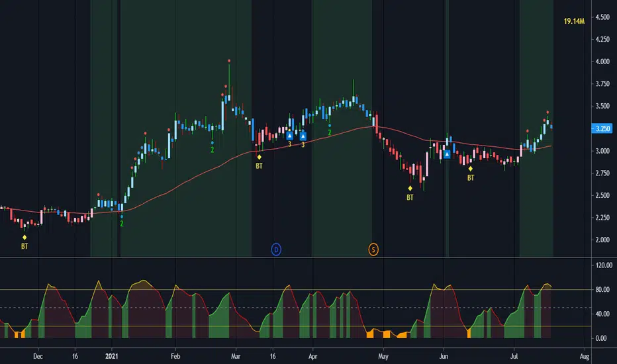617x364 pixels.
Task: Click the blue triangle signal marker near June
Action: pos(447,154)
